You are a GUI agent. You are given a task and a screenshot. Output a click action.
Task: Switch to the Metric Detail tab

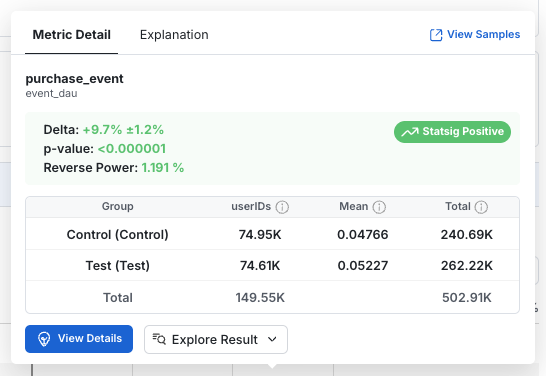pyautogui.click(x=71, y=35)
